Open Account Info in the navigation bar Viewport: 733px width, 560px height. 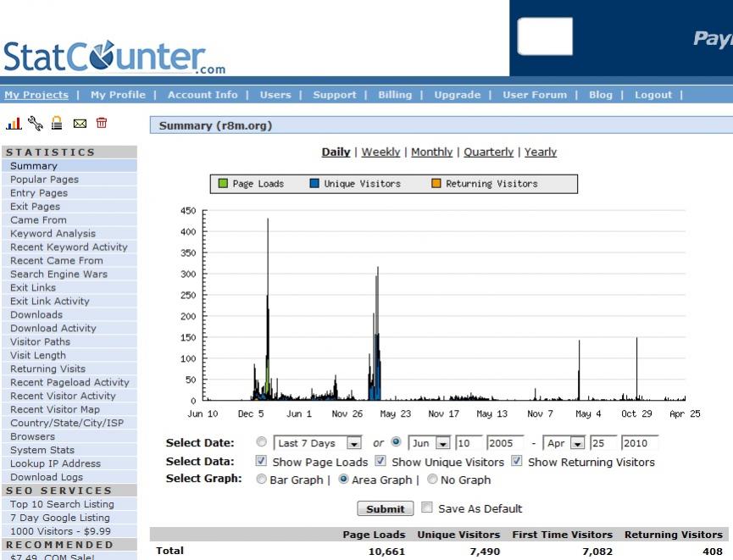pos(203,95)
